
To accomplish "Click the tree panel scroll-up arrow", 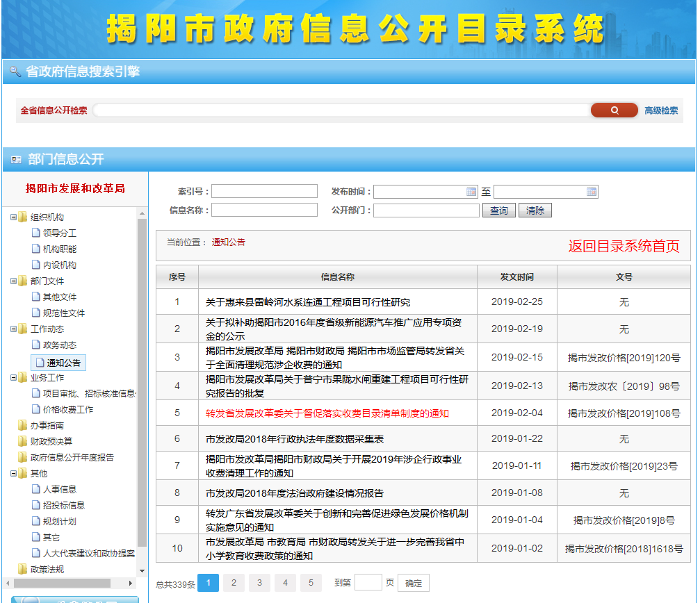I will click(142, 213).
